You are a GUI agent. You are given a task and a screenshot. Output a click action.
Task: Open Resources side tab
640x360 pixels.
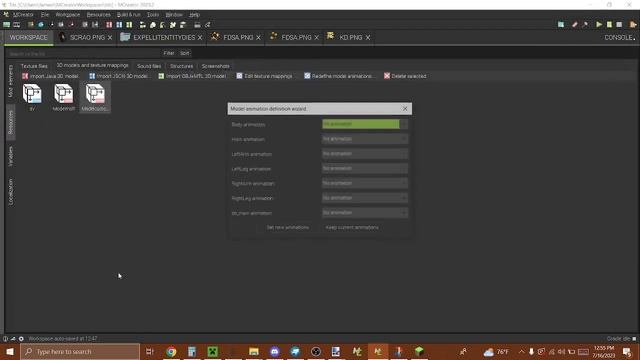point(11,122)
